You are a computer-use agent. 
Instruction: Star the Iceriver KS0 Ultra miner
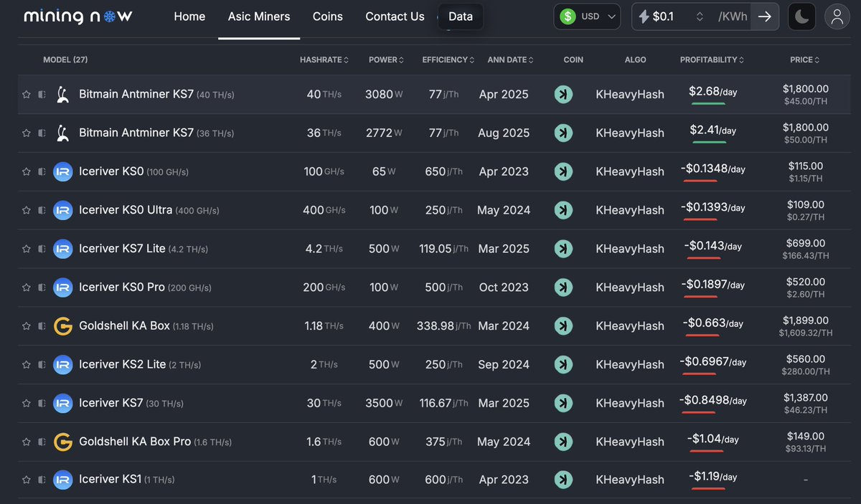tap(27, 210)
